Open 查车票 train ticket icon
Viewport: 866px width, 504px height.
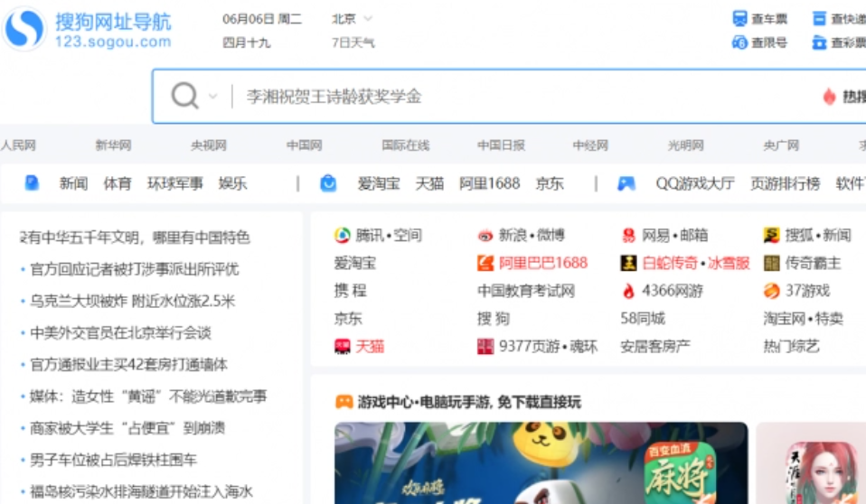click(739, 19)
